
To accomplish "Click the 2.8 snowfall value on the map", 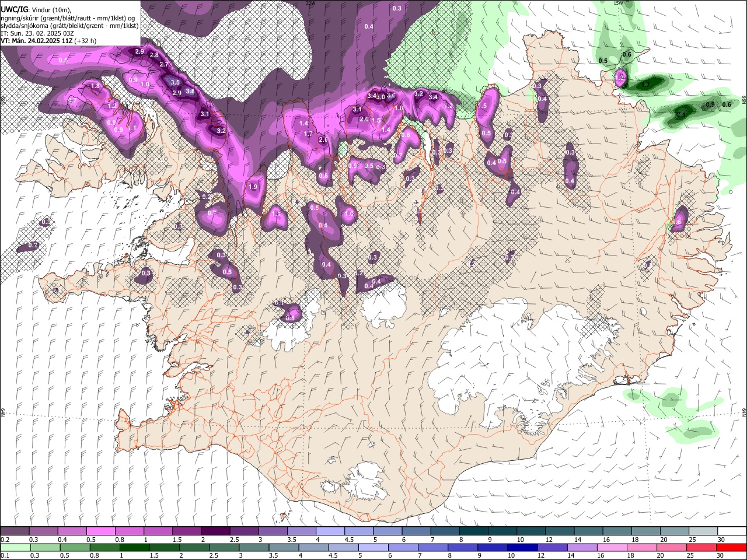I will coord(154,55).
